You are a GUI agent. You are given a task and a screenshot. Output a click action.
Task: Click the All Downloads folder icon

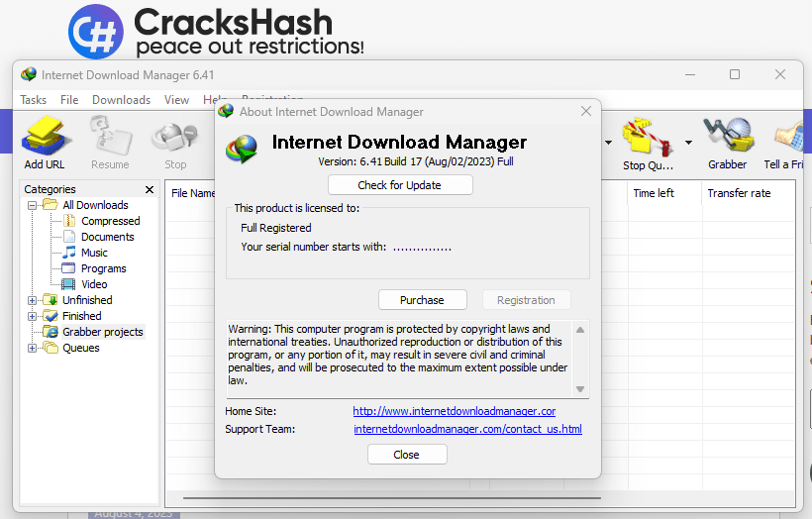[x=51, y=205]
